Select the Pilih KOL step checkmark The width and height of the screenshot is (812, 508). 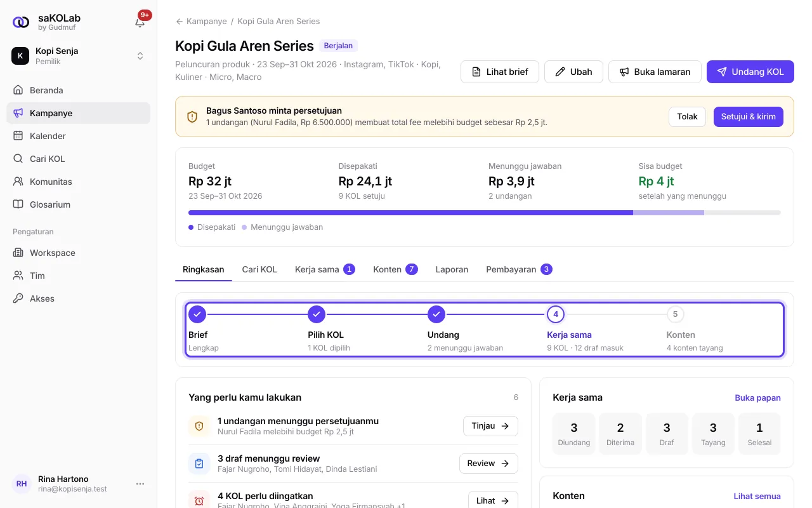tap(317, 314)
